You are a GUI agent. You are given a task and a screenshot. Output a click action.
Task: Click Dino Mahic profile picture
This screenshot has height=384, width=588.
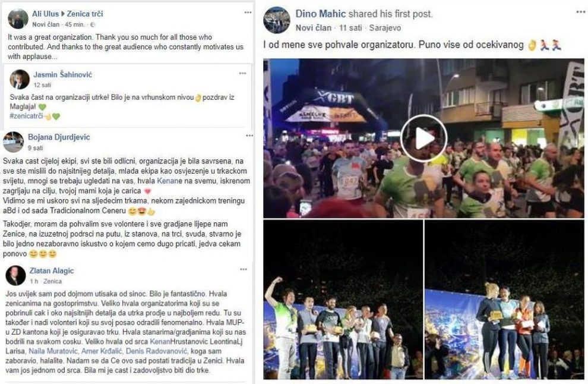(x=277, y=20)
